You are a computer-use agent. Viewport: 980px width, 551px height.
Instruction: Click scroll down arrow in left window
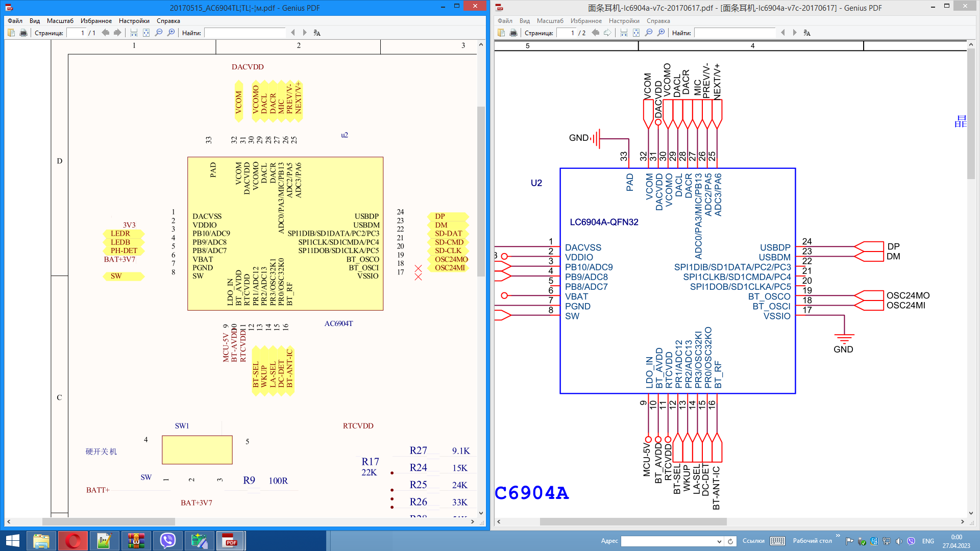tap(481, 513)
